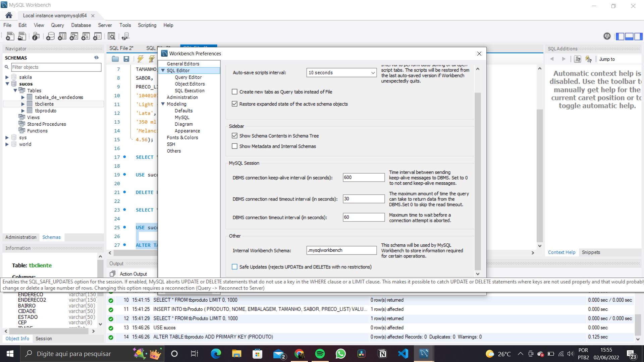This screenshot has width=644, height=362.
Task: Switch to the SQL File 2* tab
Action: [121, 48]
